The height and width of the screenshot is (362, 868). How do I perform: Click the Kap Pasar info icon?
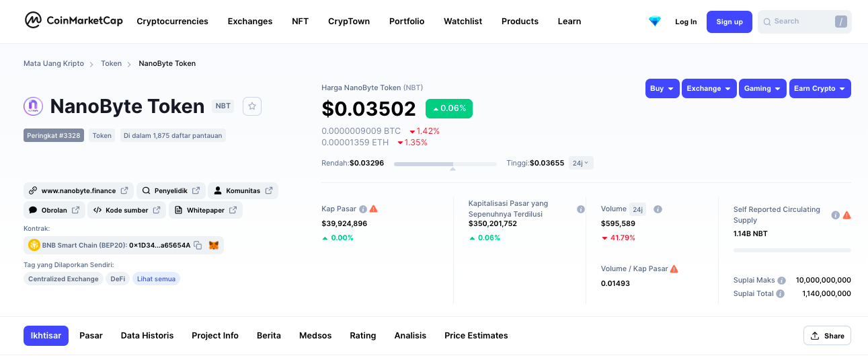point(363,209)
